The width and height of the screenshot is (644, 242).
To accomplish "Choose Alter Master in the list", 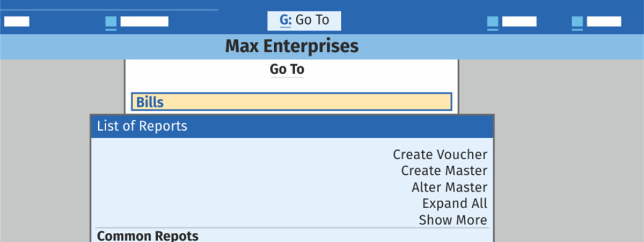I will coord(449,188).
